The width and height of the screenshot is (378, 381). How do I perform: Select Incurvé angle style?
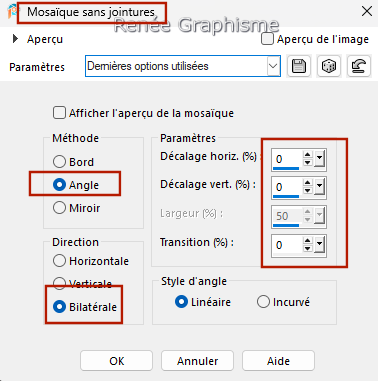(263, 302)
